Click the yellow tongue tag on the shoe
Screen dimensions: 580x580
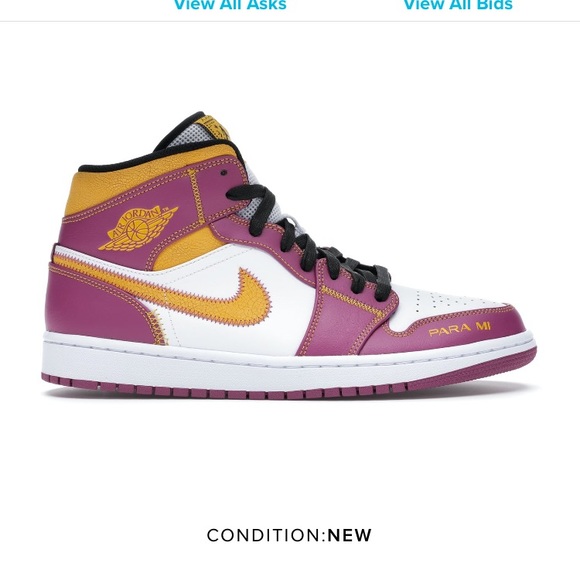(x=215, y=128)
